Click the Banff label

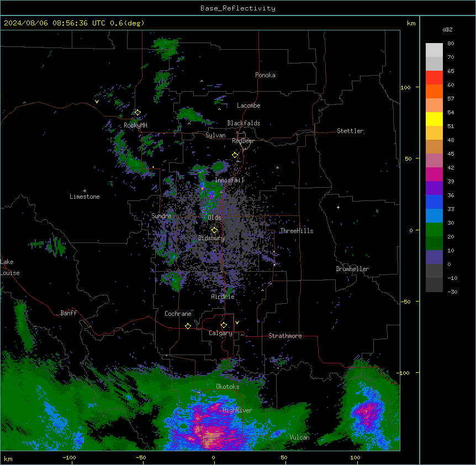tap(68, 313)
